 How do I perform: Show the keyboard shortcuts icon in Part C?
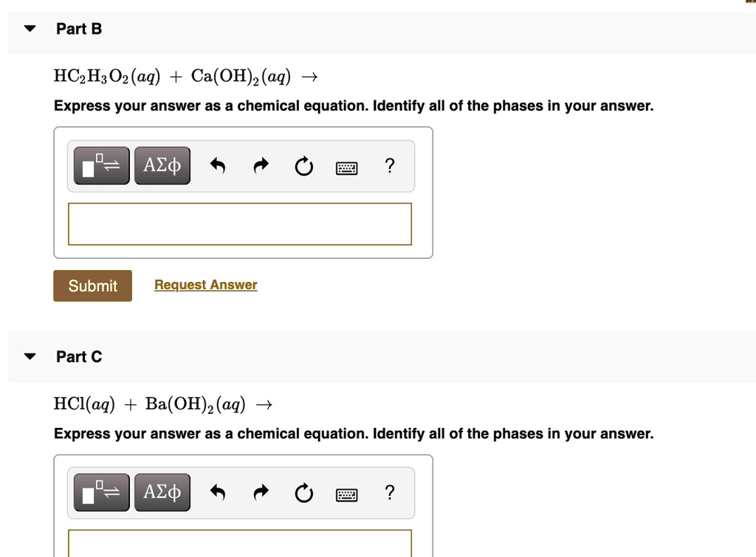(346, 494)
